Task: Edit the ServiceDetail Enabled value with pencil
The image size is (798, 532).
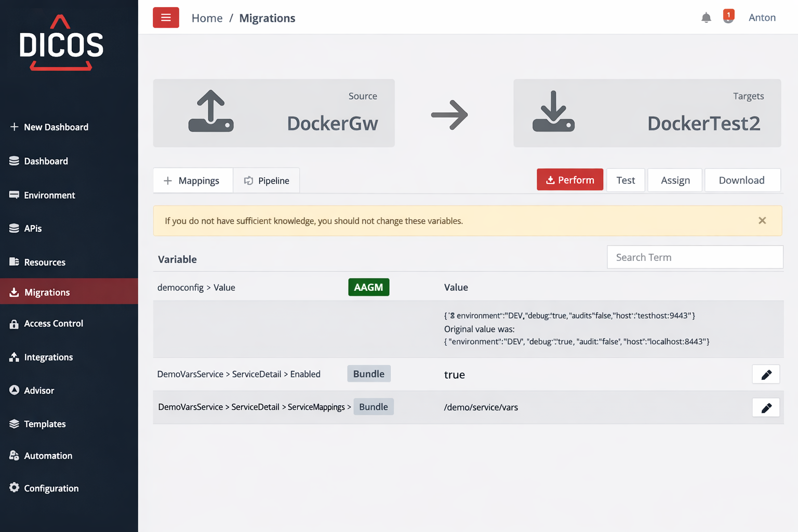Action: tap(766, 375)
